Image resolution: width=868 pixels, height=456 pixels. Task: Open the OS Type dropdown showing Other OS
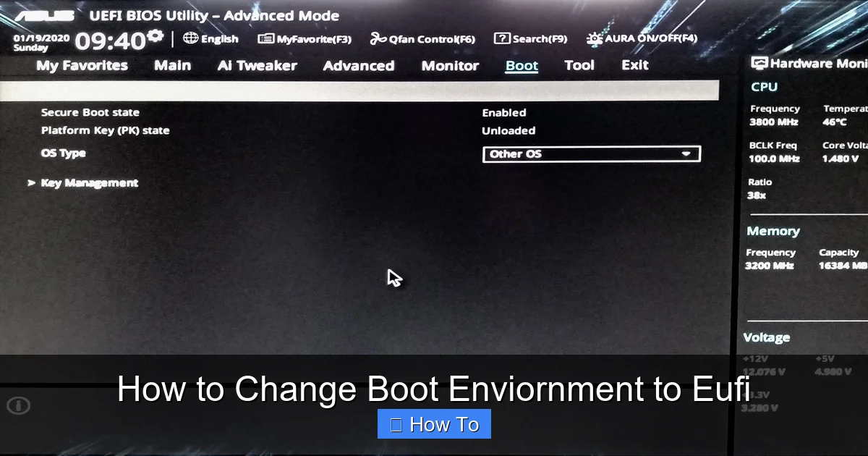tap(592, 153)
